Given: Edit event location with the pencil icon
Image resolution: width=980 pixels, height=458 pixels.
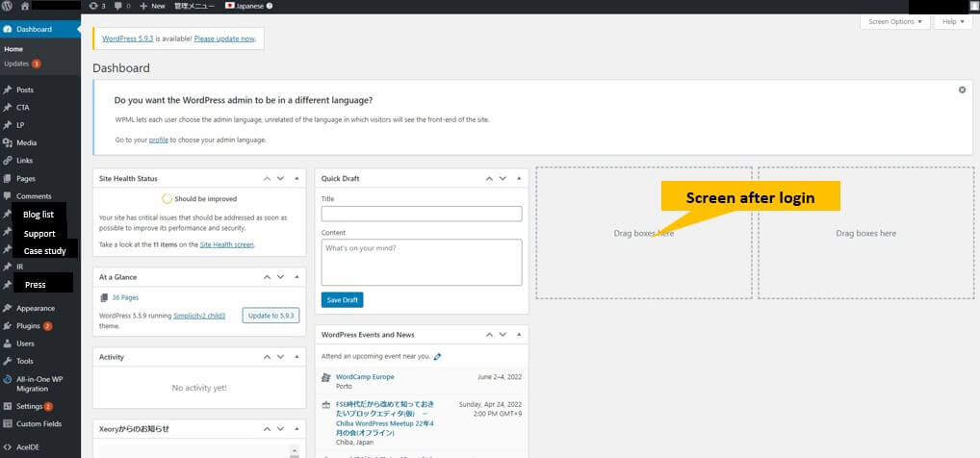Looking at the screenshot, I should [x=437, y=357].
